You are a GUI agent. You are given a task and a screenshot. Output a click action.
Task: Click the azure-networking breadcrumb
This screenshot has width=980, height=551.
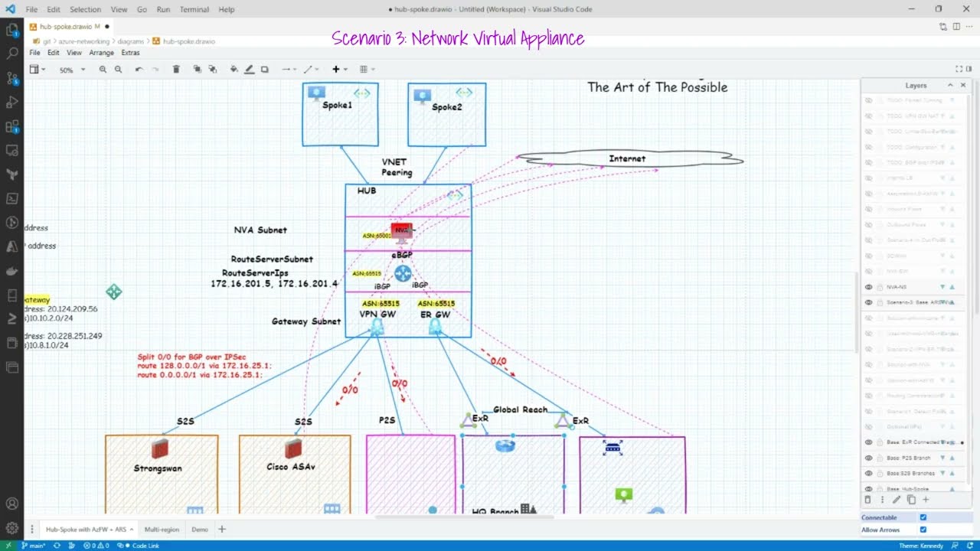(x=83, y=41)
